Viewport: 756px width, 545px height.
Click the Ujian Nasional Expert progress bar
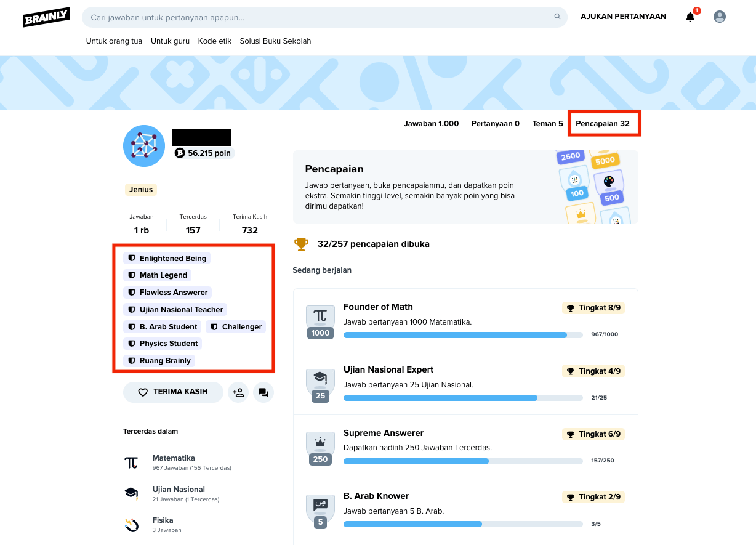click(x=463, y=398)
